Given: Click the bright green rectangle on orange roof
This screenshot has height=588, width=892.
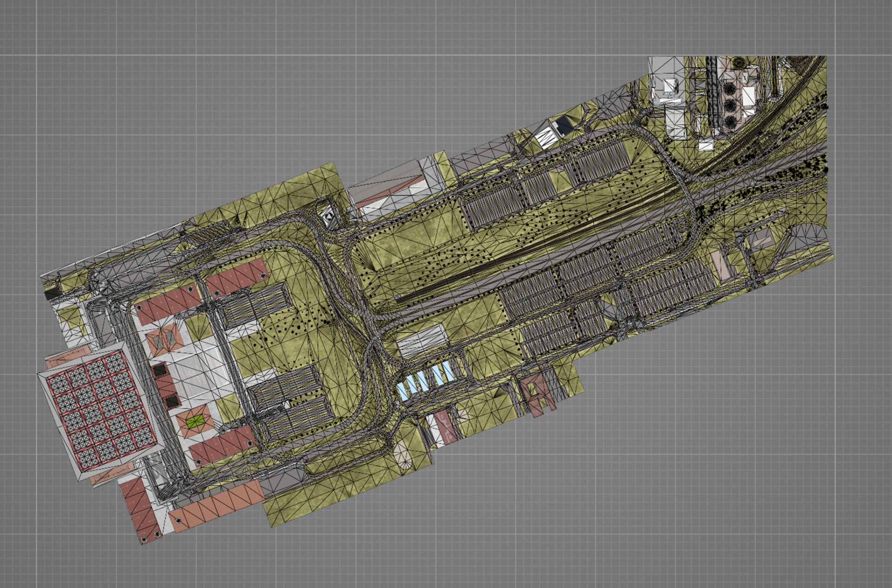Looking at the screenshot, I should pos(196,421).
